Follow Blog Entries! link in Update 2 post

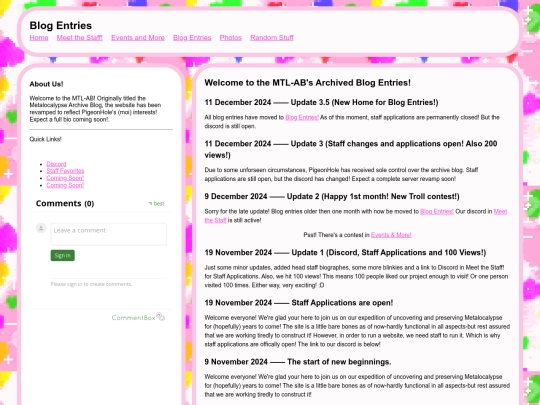[x=437, y=211]
